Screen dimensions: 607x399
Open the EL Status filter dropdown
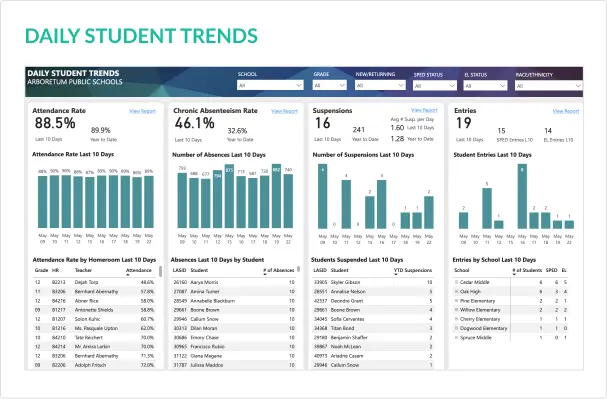485,86
